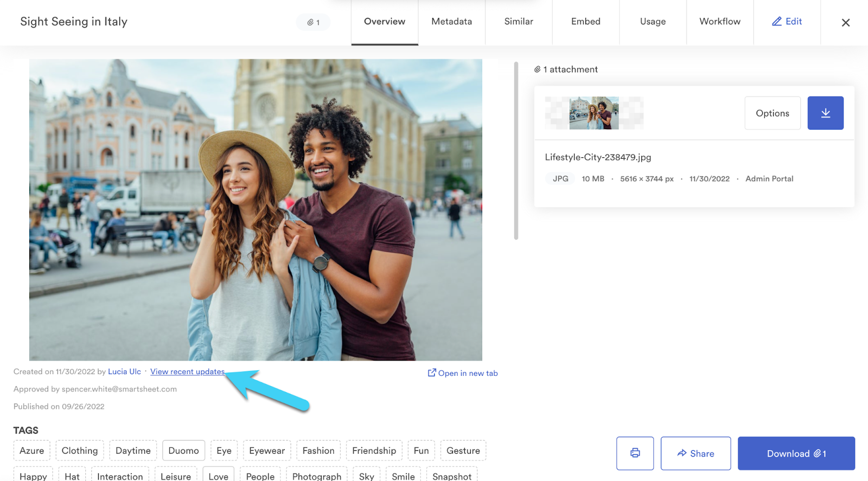Close the asset detail panel
The image size is (868, 481).
[x=845, y=23]
